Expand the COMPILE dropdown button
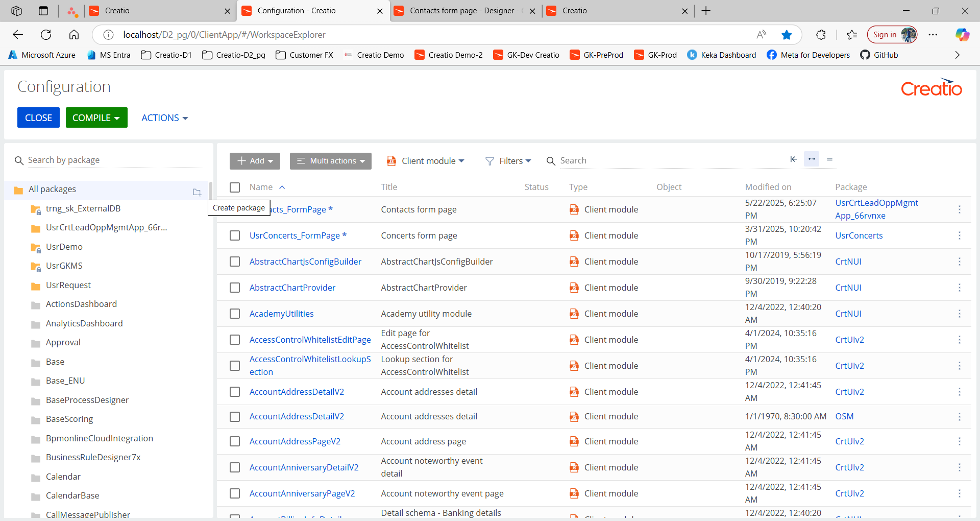This screenshot has height=521, width=980. pyautogui.click(x=96, y=117)
